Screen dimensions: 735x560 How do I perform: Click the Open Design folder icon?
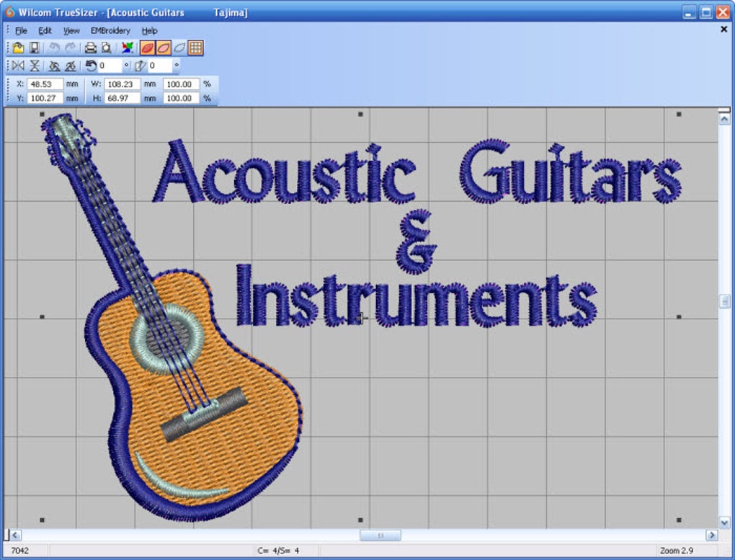[x=18, y=48]
